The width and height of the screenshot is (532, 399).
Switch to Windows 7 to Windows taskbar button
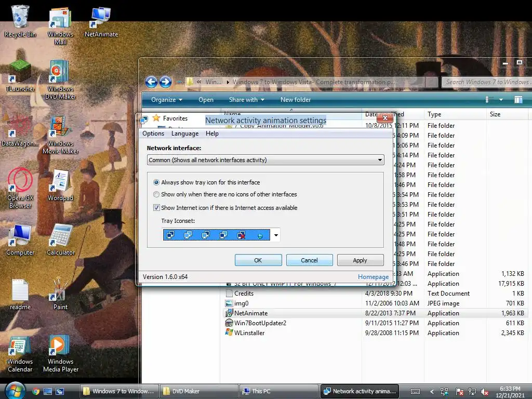(119, 391)
